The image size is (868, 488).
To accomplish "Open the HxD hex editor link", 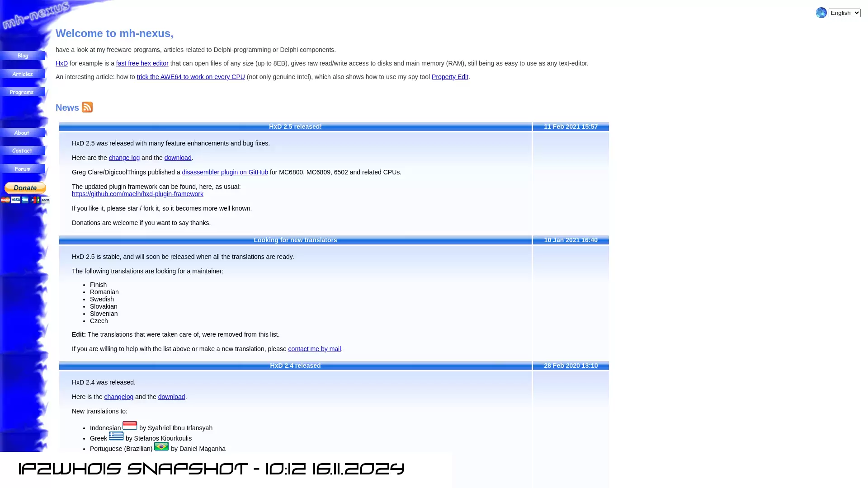I will pos(61,63).
